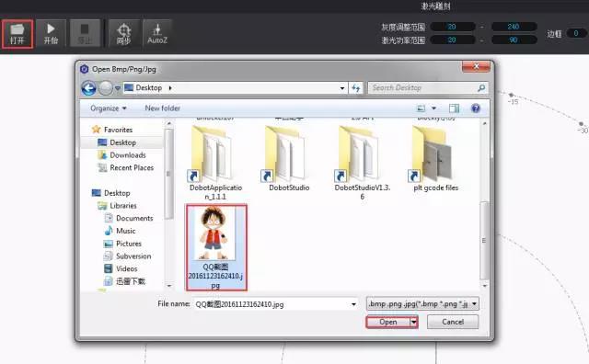Click navigation pane scroll up arrow
Screen dimensions: 589x364
[x=169, y=123]
